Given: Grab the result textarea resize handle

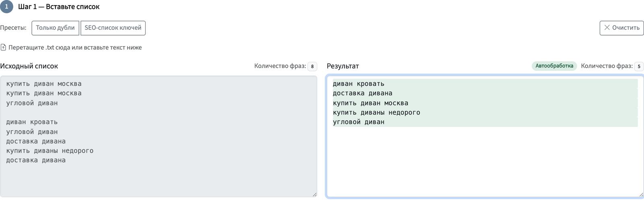Looking at the screenshot, I should coord(641,195).
